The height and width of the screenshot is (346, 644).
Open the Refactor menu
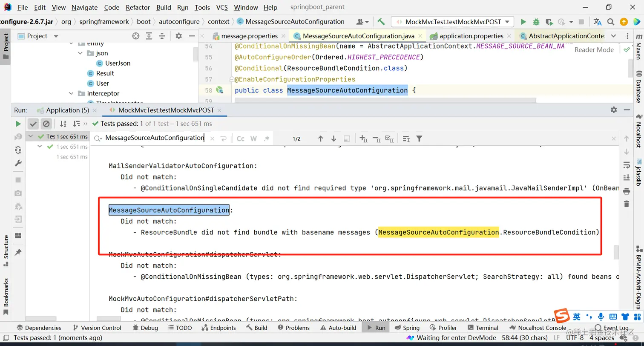click(x=138, y=7)
